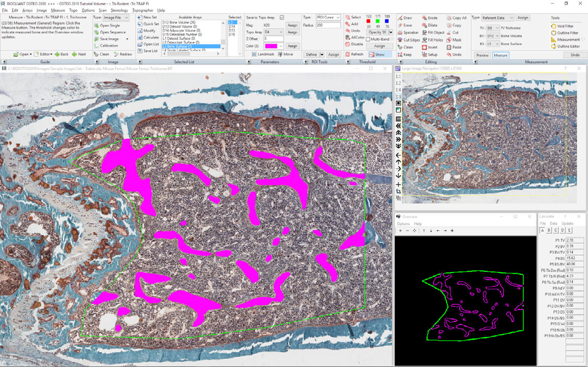588x367 pixels.
Task: Select the Erase editing tool
Action: (404, 25)
